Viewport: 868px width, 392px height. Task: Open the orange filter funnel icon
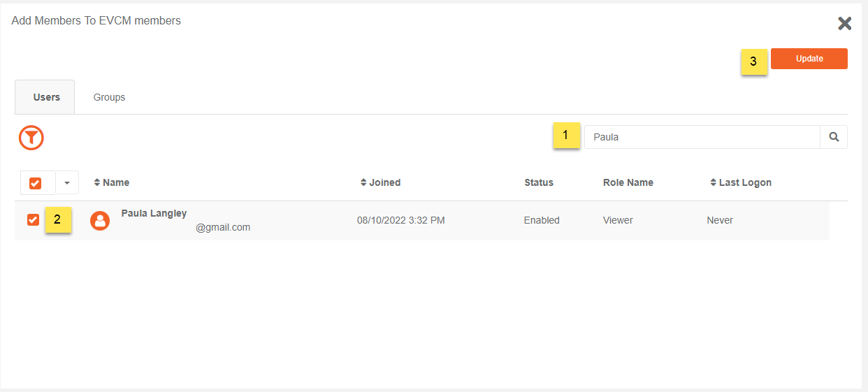coord(31,138)
